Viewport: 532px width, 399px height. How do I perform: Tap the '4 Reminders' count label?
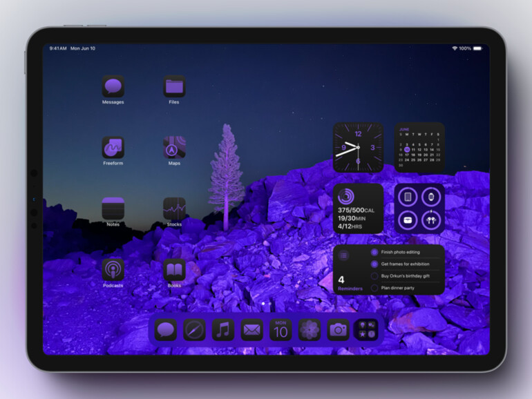[350, 284]
